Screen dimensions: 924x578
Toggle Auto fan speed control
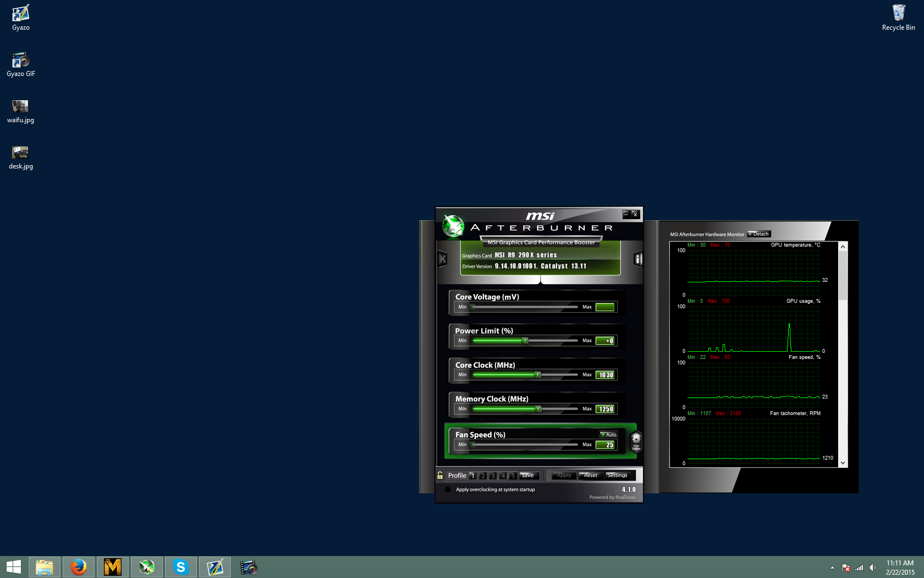coord(608,435)
